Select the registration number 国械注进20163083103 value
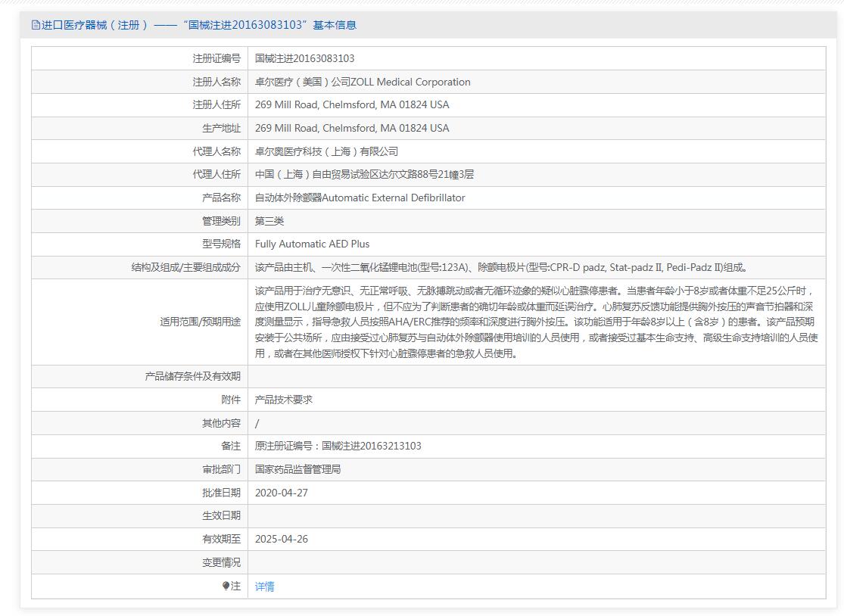Viewport: 844px width, 616px height. [x=304, y=58]
